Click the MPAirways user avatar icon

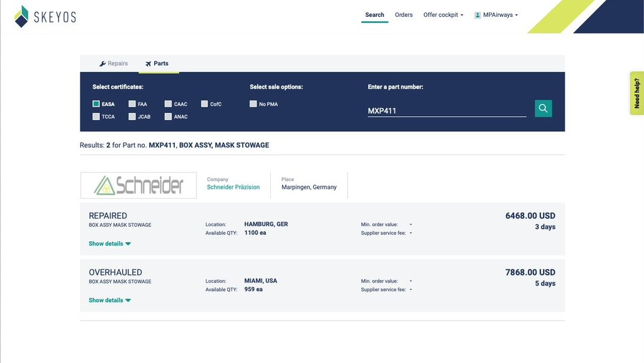point(477,15)
